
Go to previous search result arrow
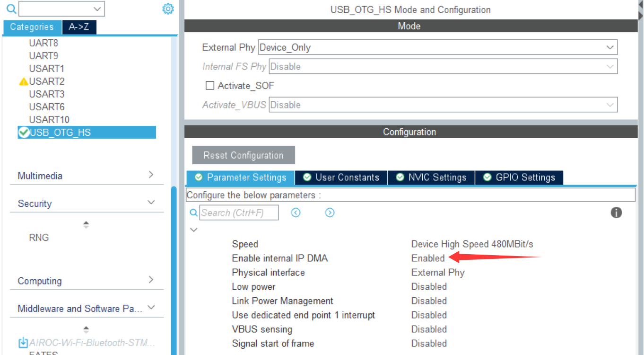click(296, 213)
